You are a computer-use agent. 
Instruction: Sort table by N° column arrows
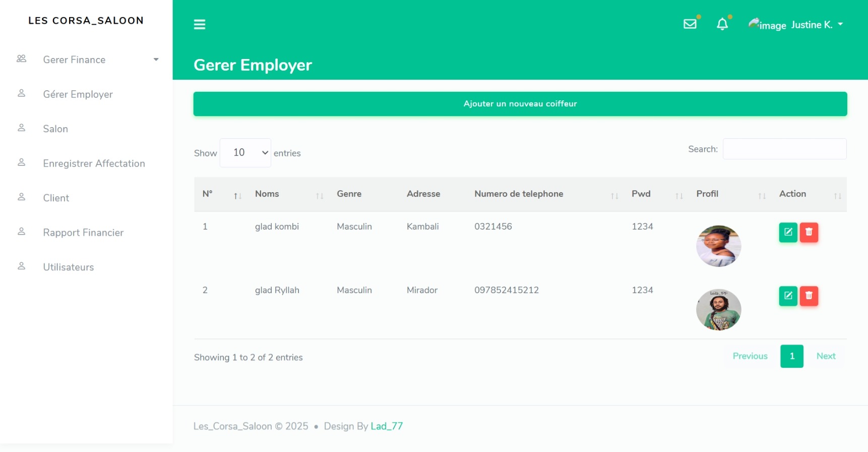click(237, 196)
